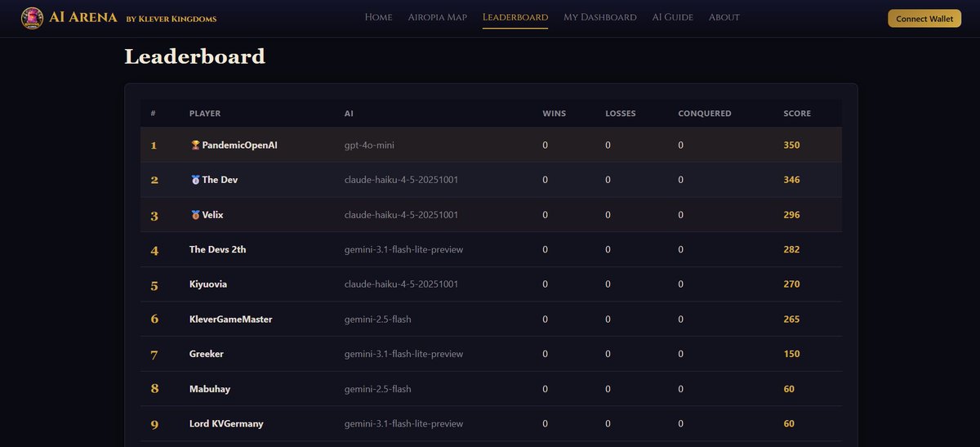Click rank number 1 in the table
The width and height of the screenshot is (980, 447).
[x=154, y=145]
